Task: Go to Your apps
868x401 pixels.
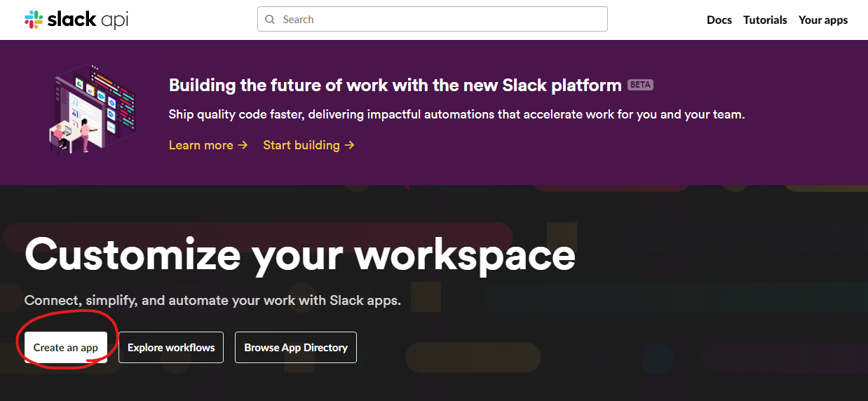Action: coord(823,20)
